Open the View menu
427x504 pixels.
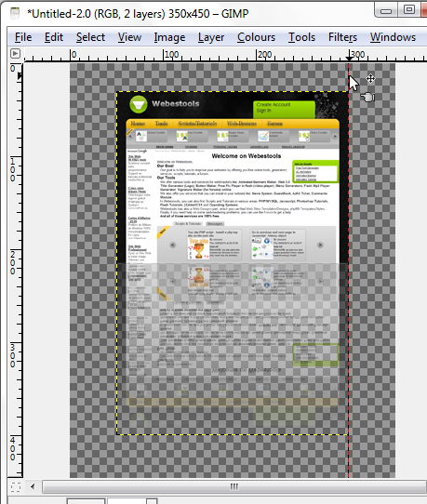coord(129,37)
